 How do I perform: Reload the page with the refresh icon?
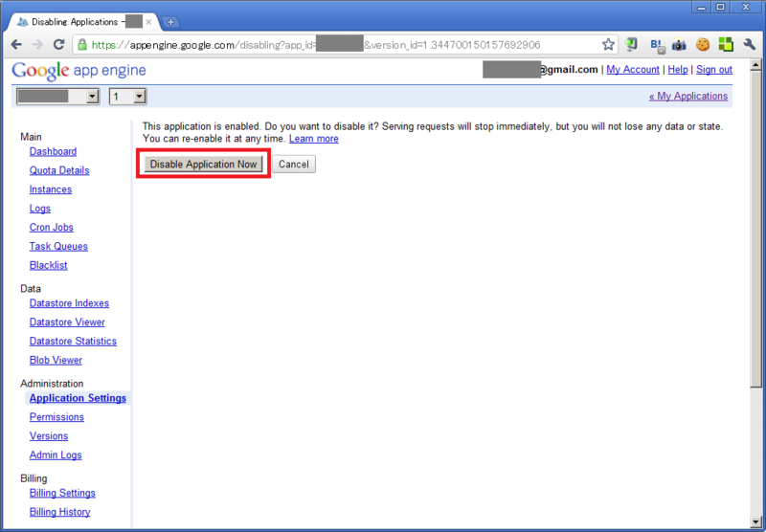59,45
